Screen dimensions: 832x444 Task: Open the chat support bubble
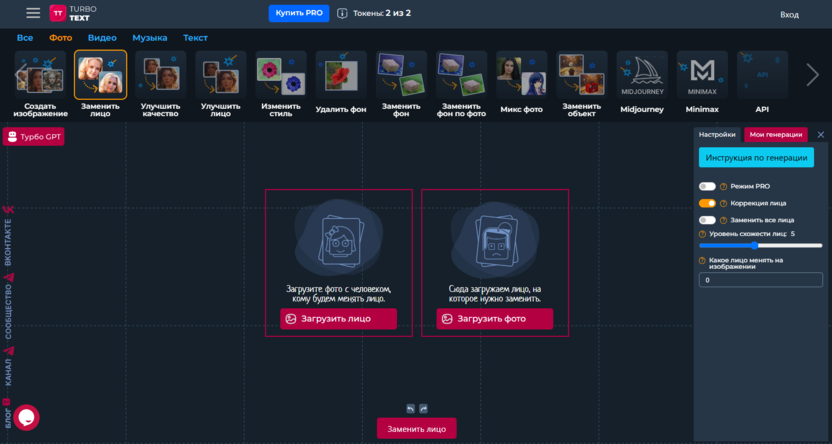25,417
